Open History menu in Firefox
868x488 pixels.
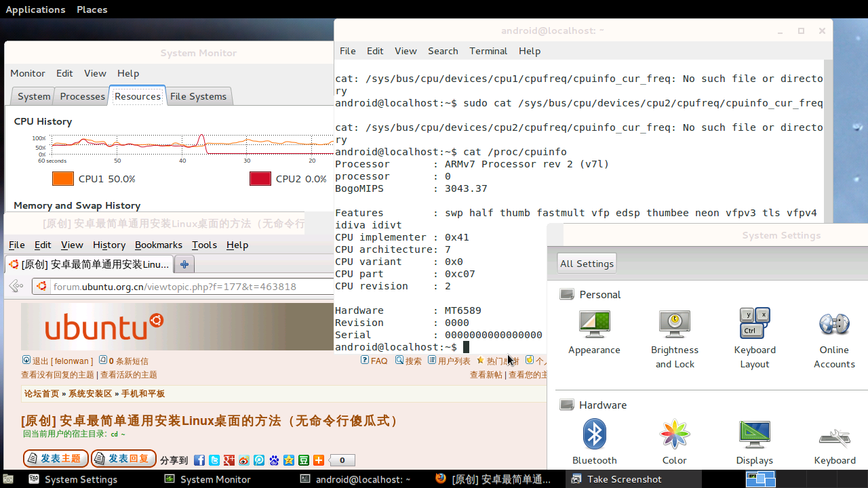109,245
